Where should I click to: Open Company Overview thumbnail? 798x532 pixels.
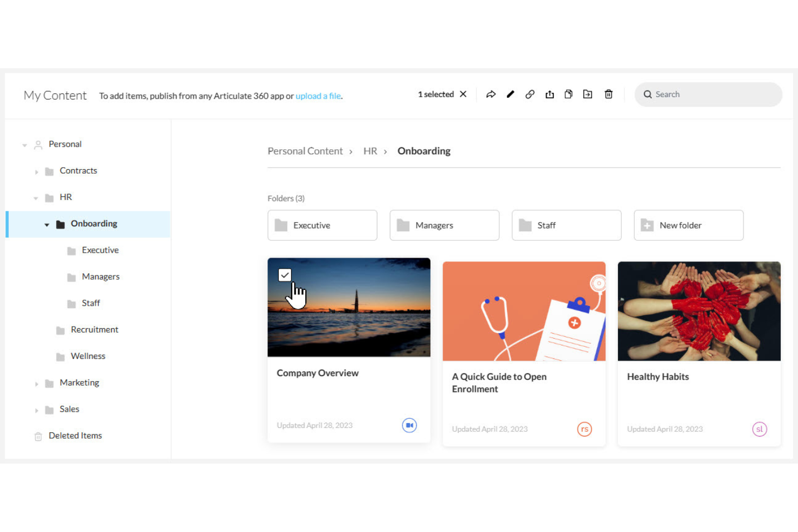point(349,308)
